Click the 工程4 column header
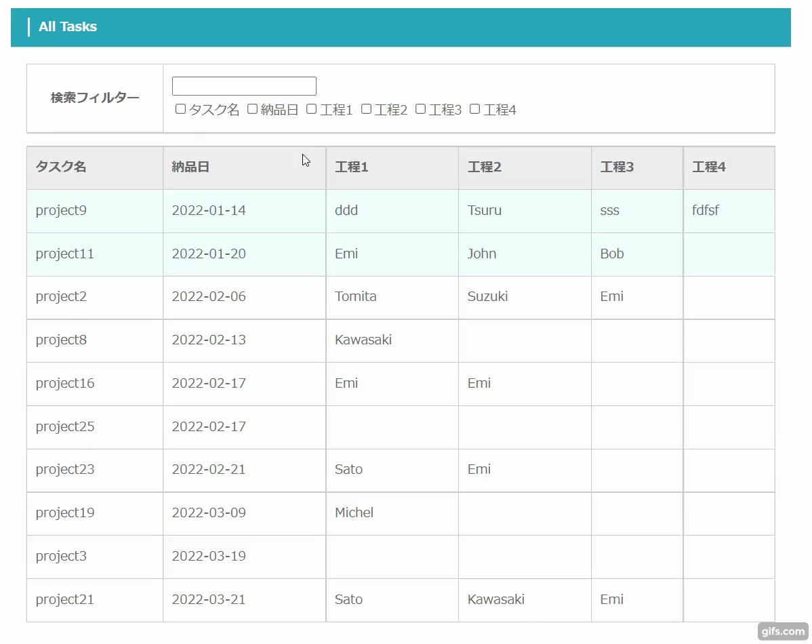The height and width of the screenshot is (644, 812). pos(729,167)
